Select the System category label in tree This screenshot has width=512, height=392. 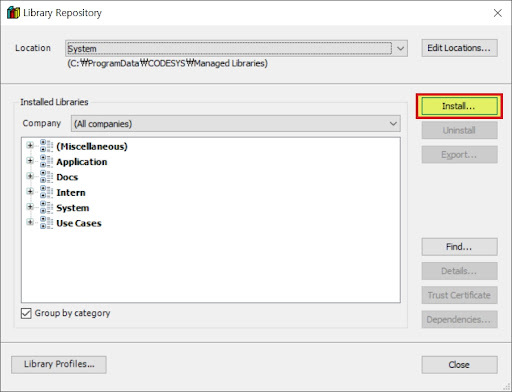pyautogui.click(x=73, y=208)
